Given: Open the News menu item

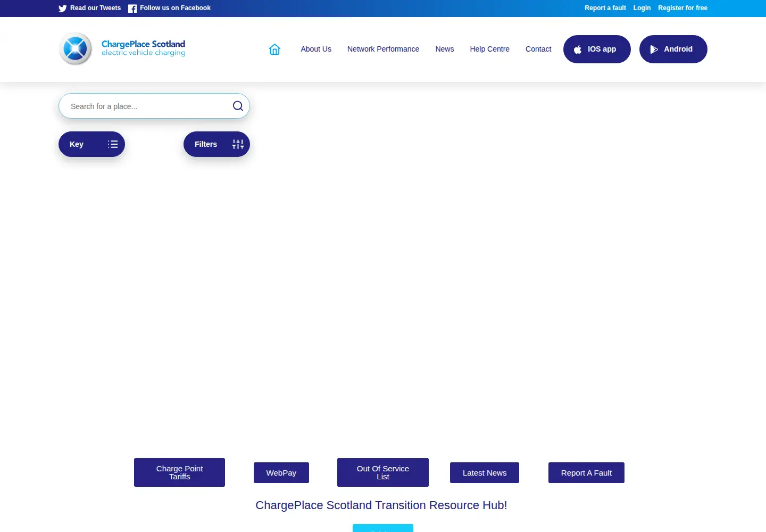Looking at the screenshot, I should [445, 49].
